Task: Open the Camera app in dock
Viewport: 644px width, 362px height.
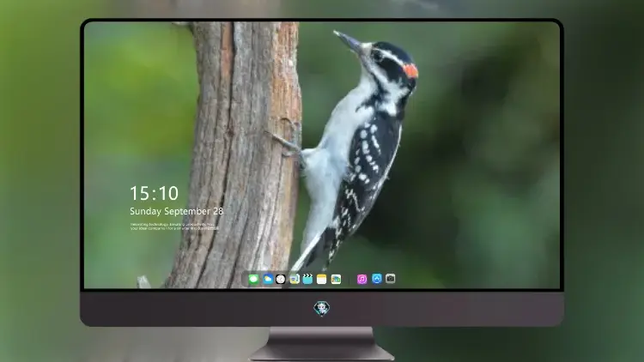Action: [x=391, y=279]
